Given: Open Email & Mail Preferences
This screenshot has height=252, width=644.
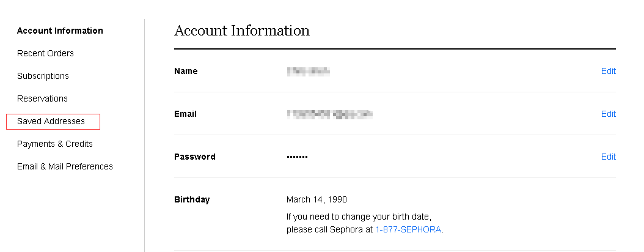Looking at the screenshot, I should pos(65,166).
